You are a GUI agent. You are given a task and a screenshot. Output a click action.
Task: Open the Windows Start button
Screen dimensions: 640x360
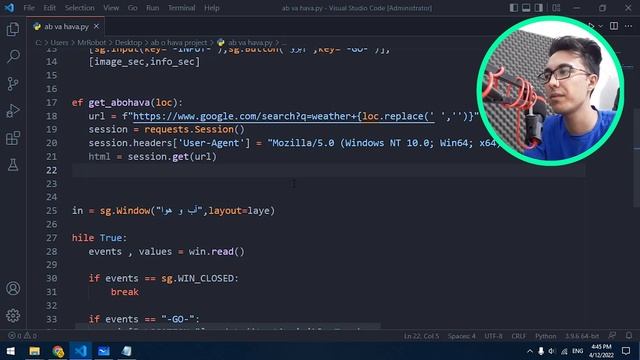11,351
